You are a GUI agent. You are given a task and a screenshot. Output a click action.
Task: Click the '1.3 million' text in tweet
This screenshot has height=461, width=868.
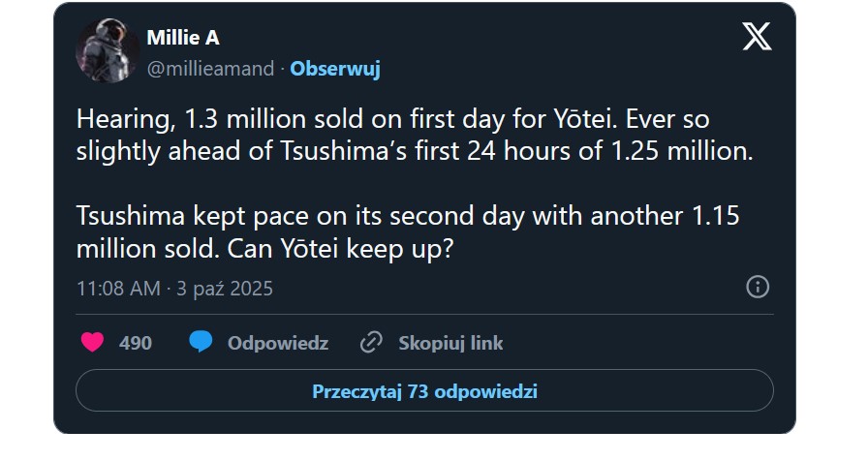(x=218, y=119)
